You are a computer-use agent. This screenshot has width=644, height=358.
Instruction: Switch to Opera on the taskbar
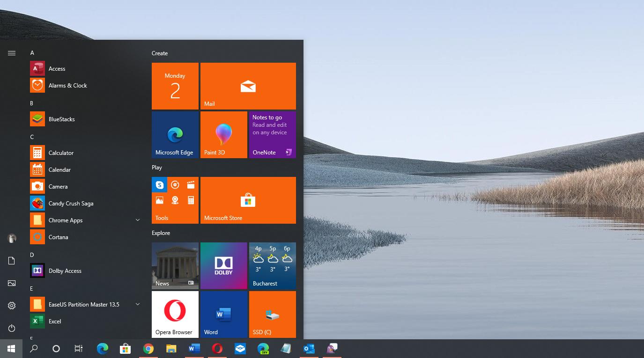point(217,349)
